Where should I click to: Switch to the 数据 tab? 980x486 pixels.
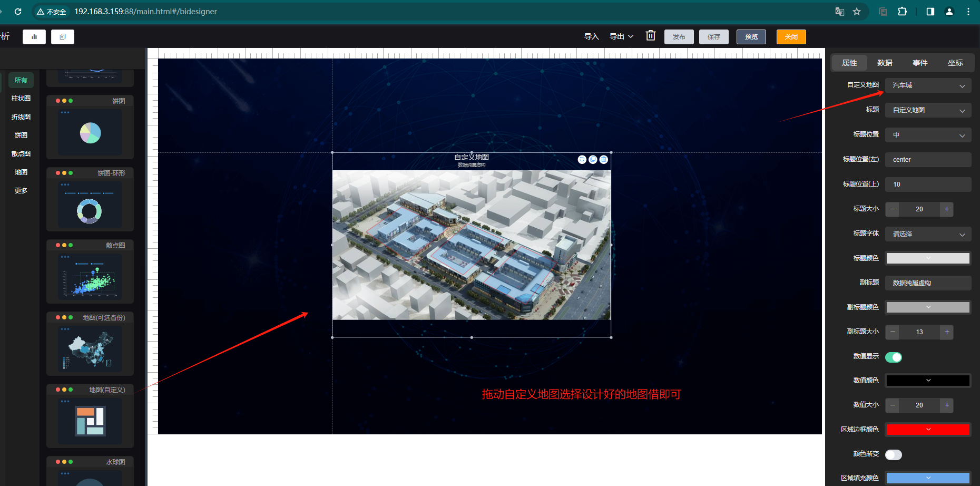click(x=885, y=63)
